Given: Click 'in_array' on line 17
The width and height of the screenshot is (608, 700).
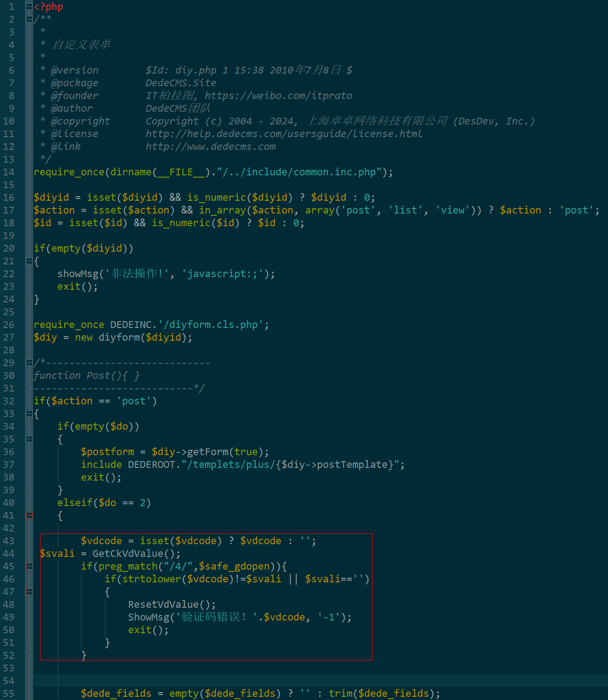Looking at the screenshot, I should [x=222, y=210].
